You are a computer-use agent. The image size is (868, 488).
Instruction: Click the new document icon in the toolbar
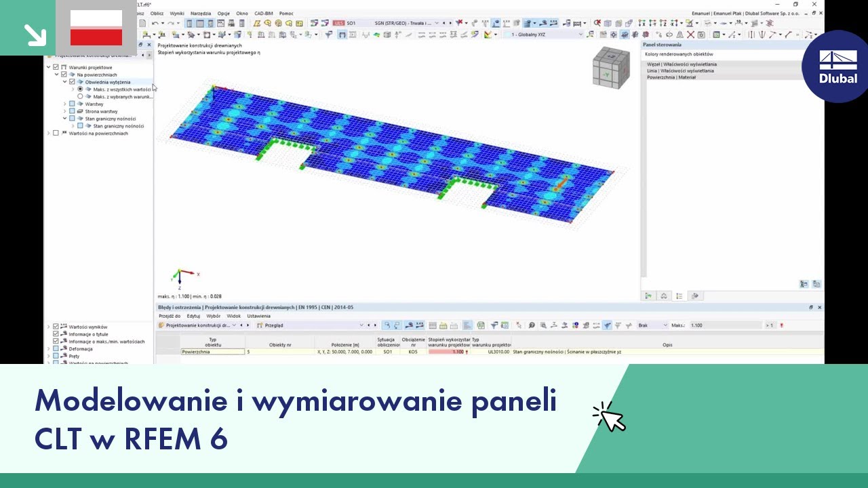[142, 23]
